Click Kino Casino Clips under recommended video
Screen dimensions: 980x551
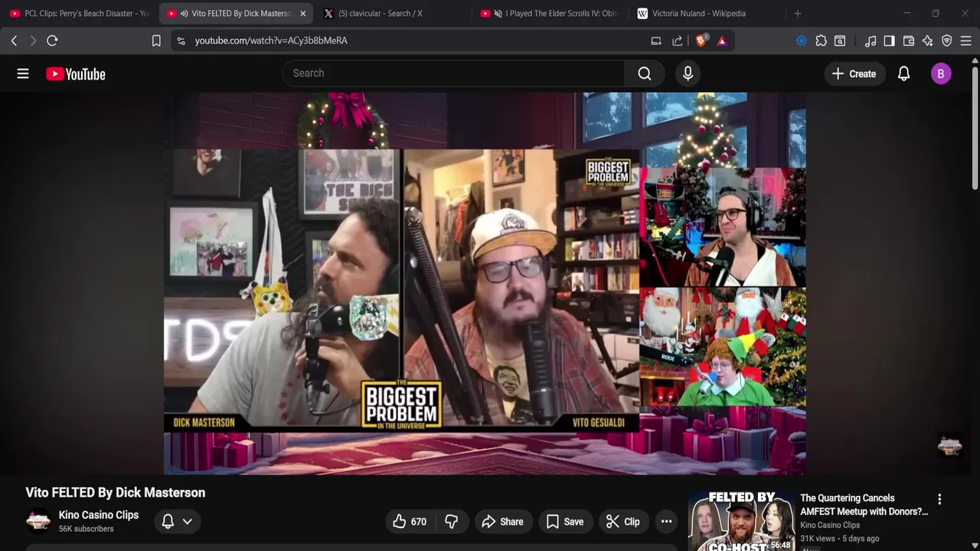(x=830, y=525)
